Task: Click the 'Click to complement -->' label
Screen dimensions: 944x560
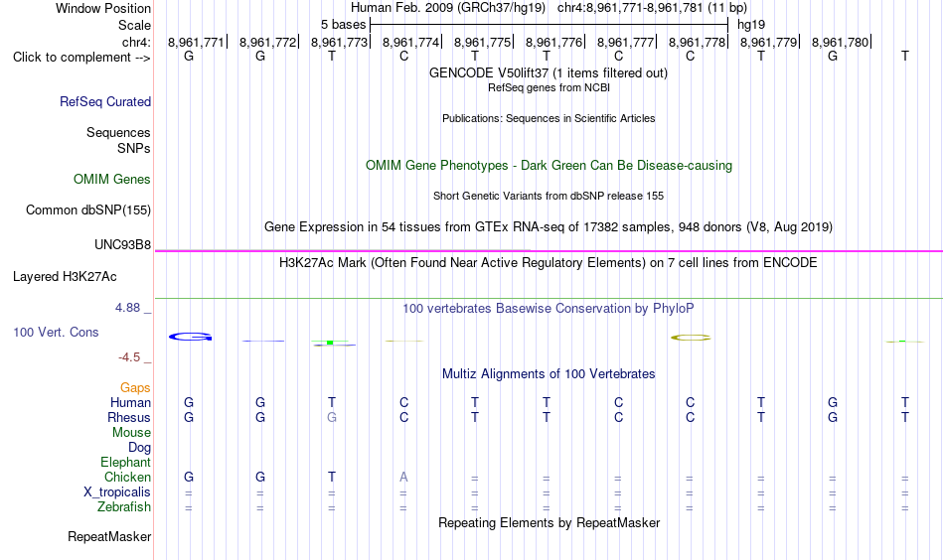Action: point(81,58)
